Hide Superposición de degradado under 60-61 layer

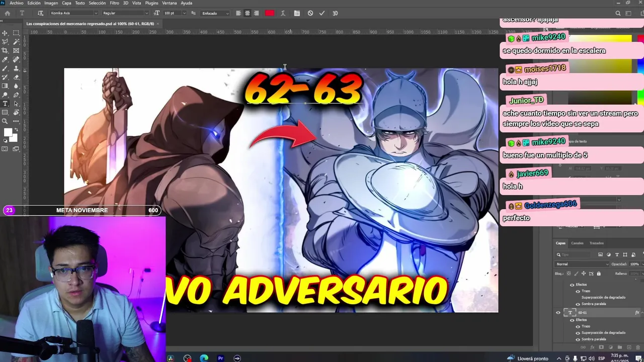pos(578,333)
